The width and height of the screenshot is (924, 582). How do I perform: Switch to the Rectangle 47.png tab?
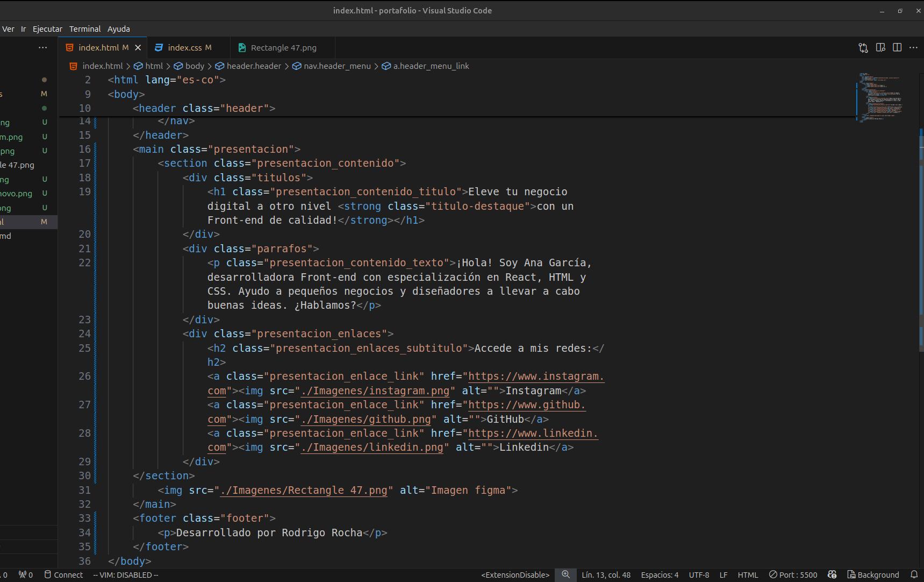tap(282, 48)
